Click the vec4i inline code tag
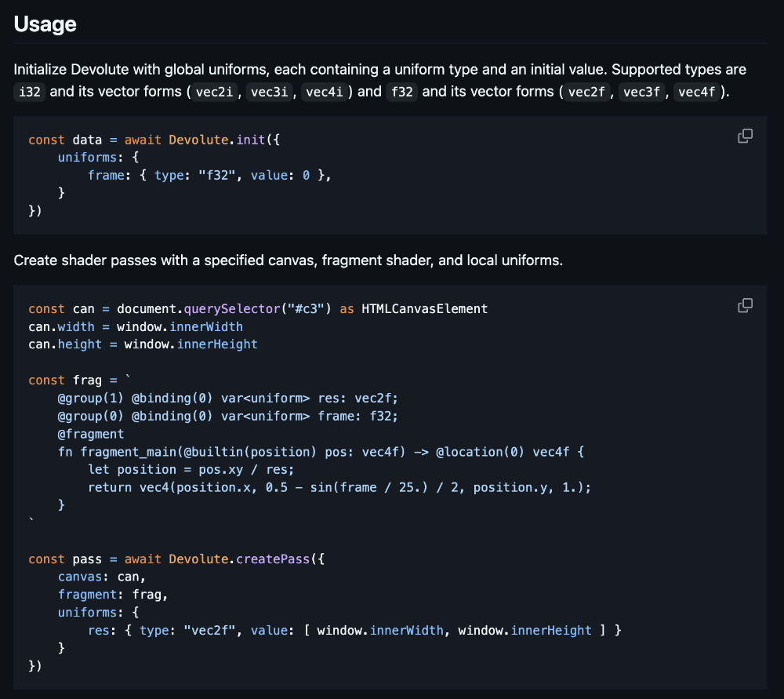This screenshot has width=784, height=699. 325,92
